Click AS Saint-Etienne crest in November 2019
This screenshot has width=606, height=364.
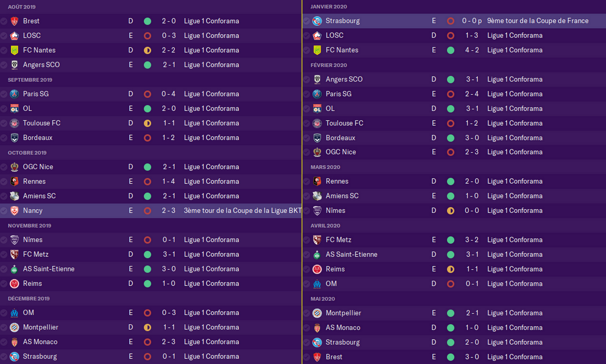pyautogui.click(x=15, y=269)
